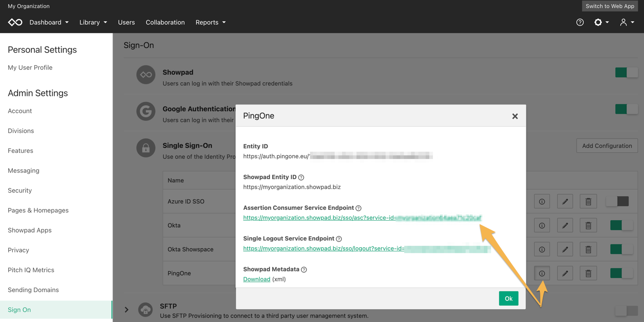The width and height of the screenshot is (644, 322).
Task: Click the Ok button in dialog
Action: [x=508, y=298]
